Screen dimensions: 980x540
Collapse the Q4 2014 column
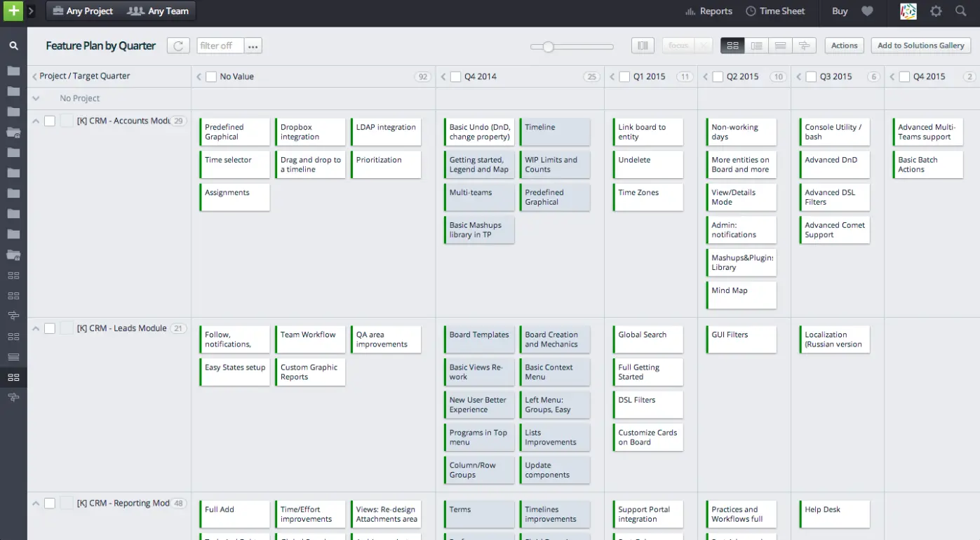pyautogui.click(x=443, y=77)
